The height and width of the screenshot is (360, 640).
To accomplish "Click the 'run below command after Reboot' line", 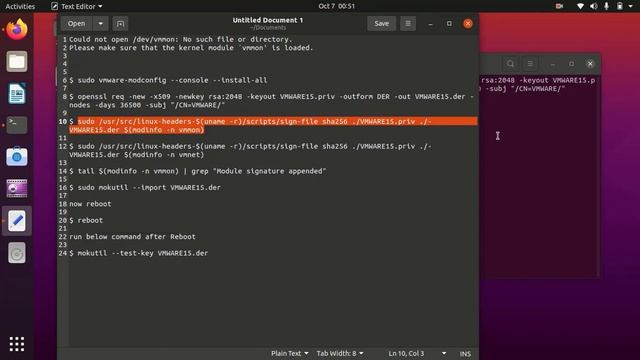I will click(x=132, y=237).
